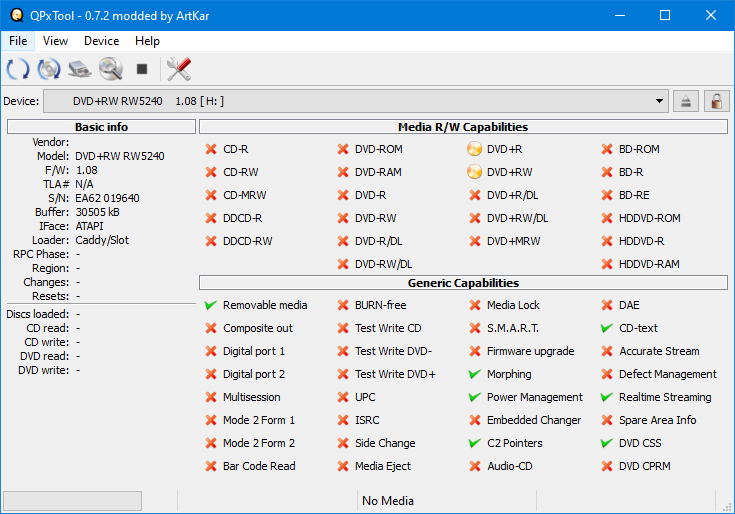Click the green check beside CD-text
Viewport: 735px width, 514px height.
(607, 328)
